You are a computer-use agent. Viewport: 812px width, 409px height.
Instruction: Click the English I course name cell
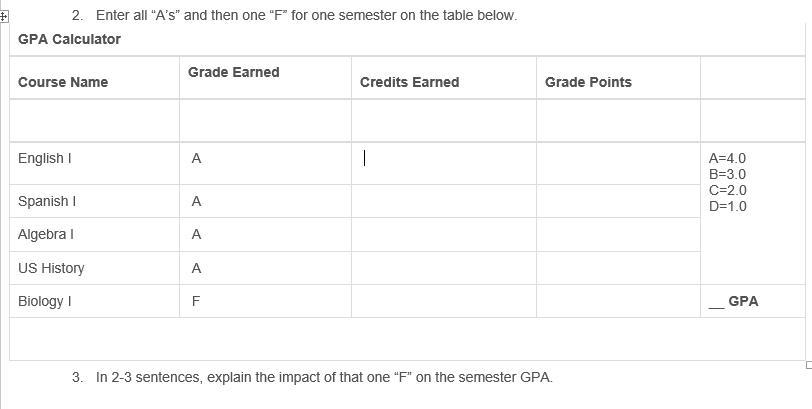pyautogui.click(x=94, y=163)
